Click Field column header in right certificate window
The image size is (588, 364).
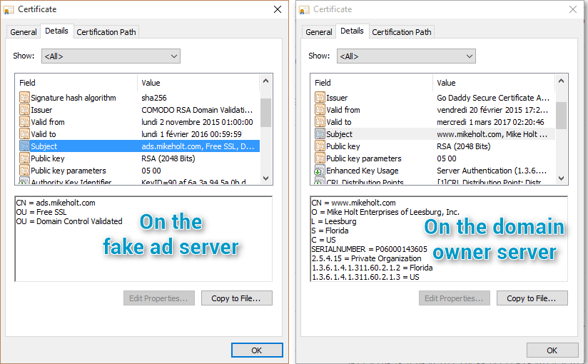click(372, 83)
